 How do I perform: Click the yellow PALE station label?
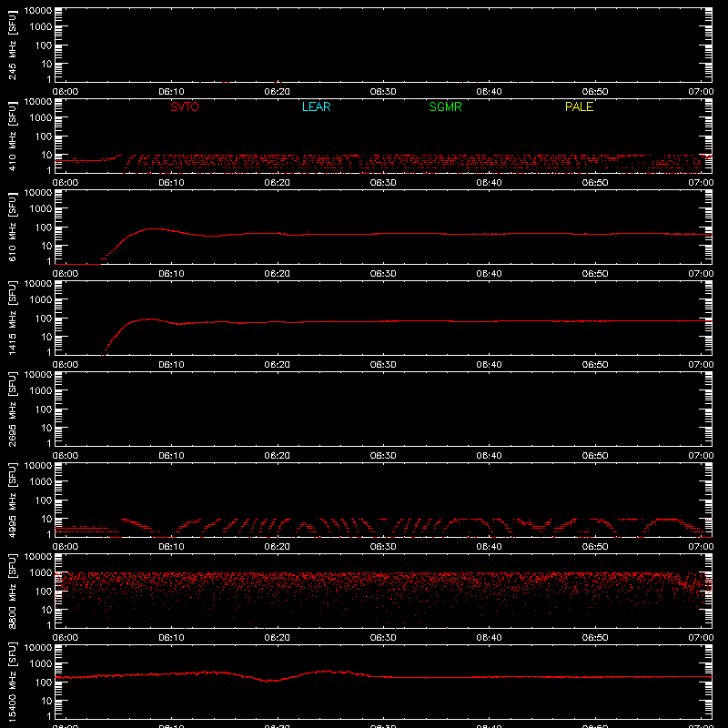(x=579, y=106)
